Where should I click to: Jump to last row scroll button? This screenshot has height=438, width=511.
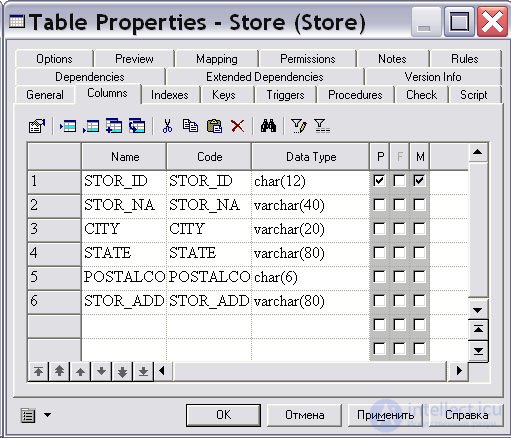[x=478, y=351]
